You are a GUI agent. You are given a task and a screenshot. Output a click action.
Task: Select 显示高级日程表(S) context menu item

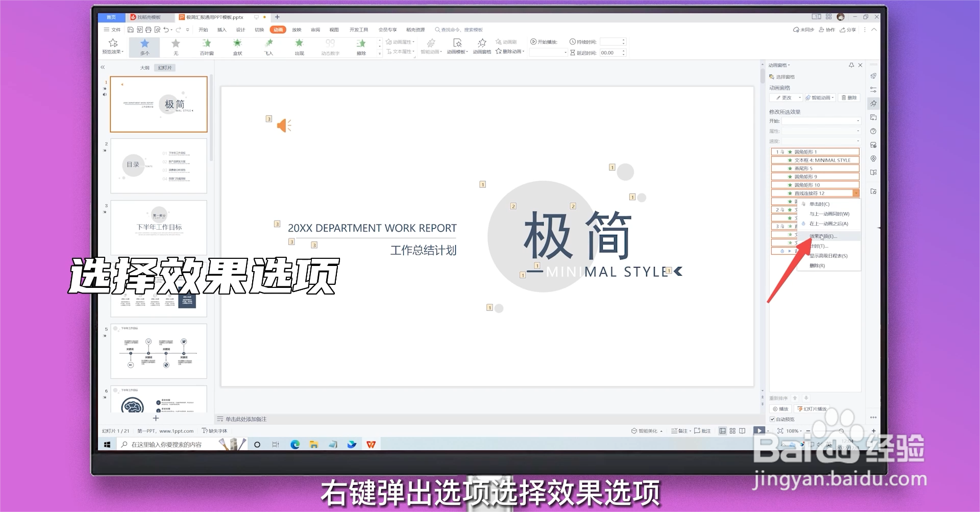828,256
